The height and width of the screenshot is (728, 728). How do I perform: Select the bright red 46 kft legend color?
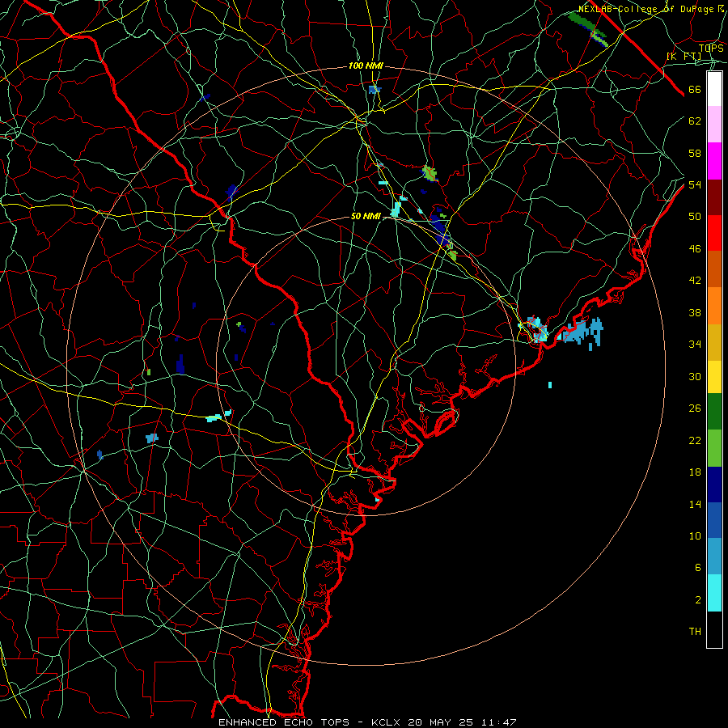tap(714, 233)
